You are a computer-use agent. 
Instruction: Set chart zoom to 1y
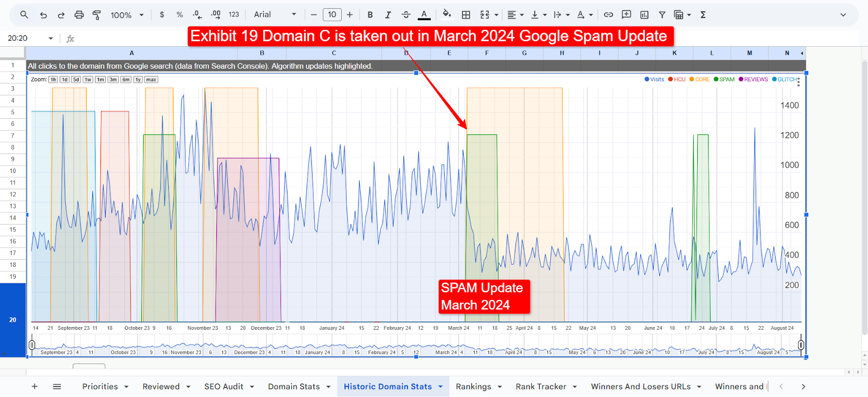click(138, 80)
